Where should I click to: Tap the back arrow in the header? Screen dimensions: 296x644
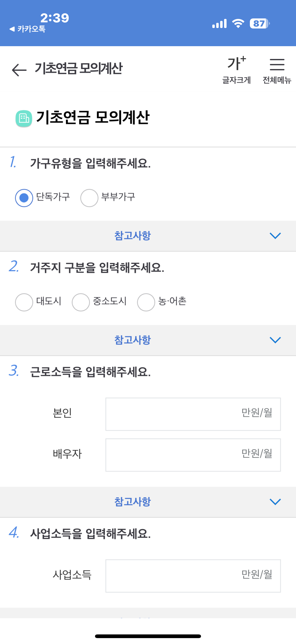click(19, 70)
